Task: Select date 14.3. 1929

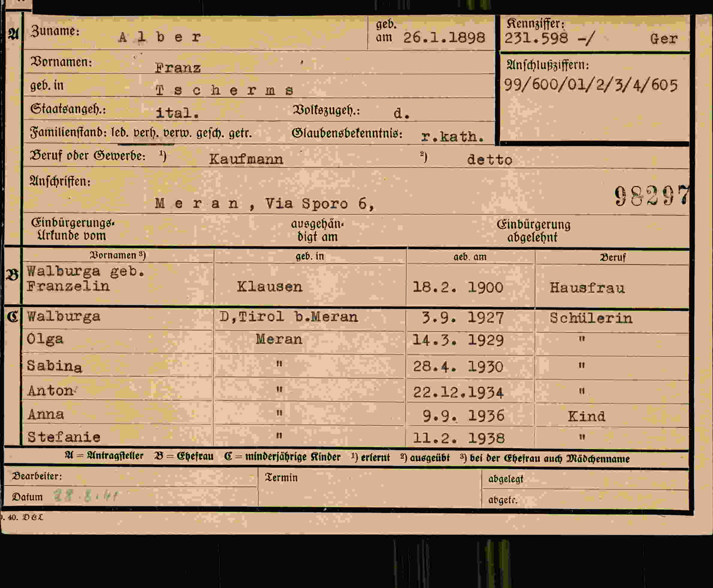Action: coord(458,340)
